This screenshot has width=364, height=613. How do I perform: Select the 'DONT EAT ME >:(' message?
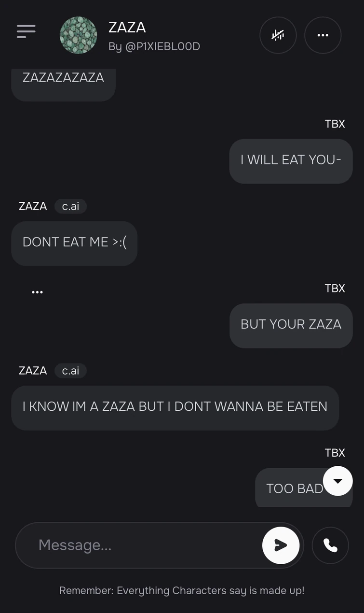(74, 243)
